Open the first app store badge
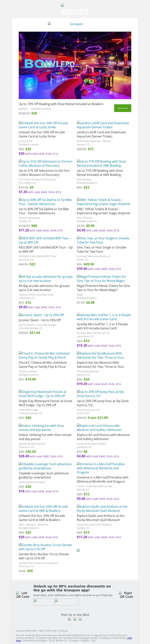 44,602
